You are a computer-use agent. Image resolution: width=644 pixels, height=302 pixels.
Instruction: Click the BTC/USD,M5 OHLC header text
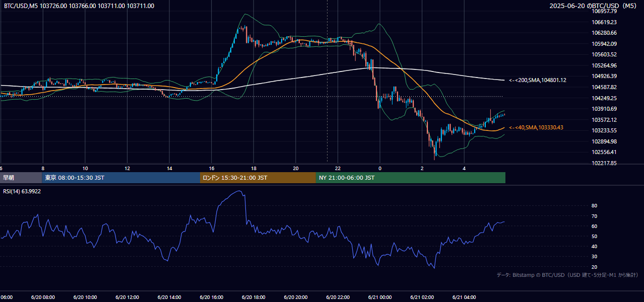tap(79, 6)
